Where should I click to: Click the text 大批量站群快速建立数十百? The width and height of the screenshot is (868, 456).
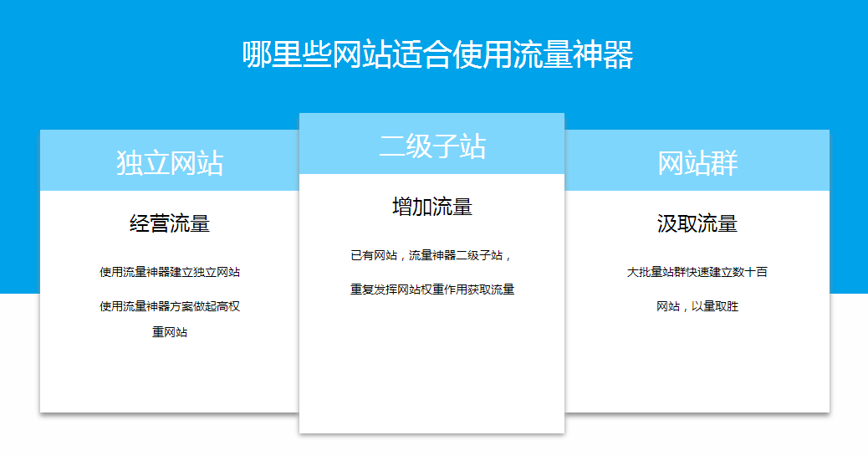pyautogui.click(x=697, y=272)
